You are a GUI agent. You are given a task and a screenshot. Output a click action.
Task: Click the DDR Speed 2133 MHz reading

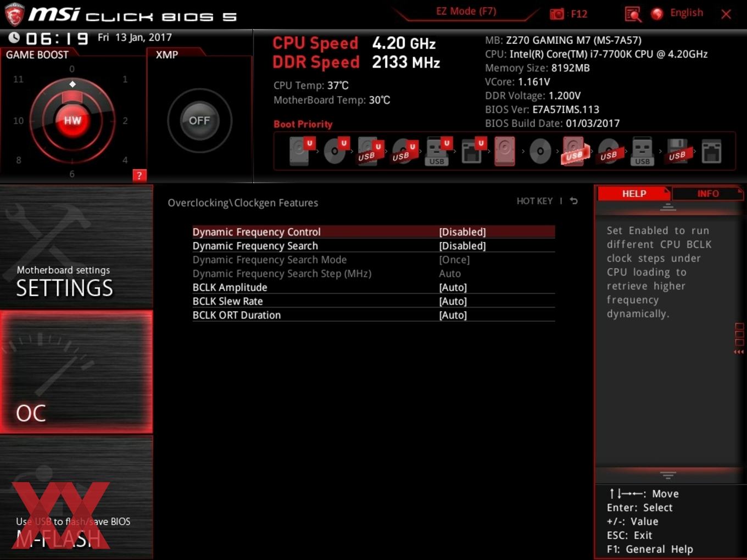point(356,62)
